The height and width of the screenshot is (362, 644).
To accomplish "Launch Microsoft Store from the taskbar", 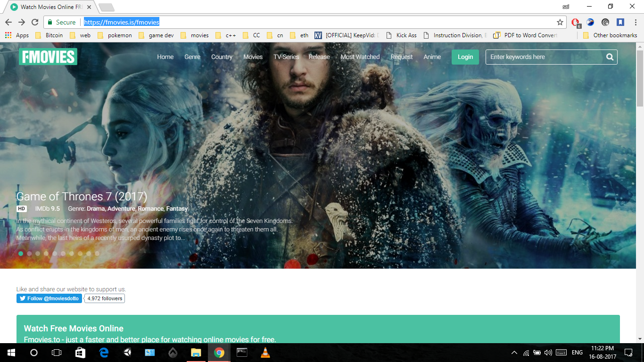I will (x=80, y=352).
